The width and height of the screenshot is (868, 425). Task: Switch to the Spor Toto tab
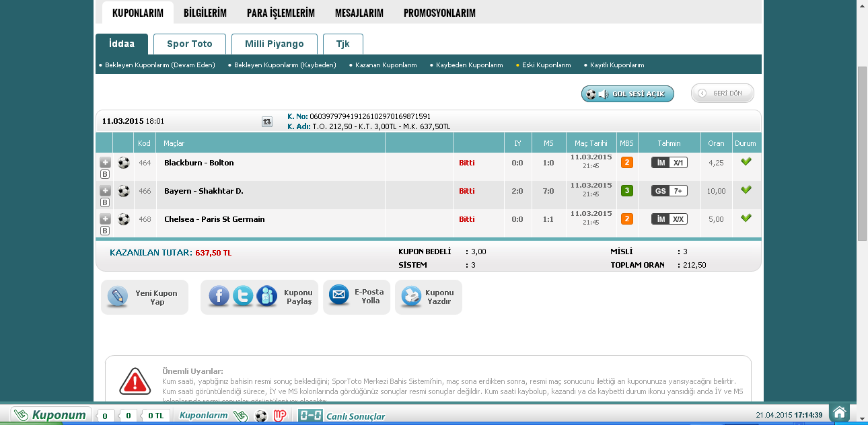tap(190, 44)
